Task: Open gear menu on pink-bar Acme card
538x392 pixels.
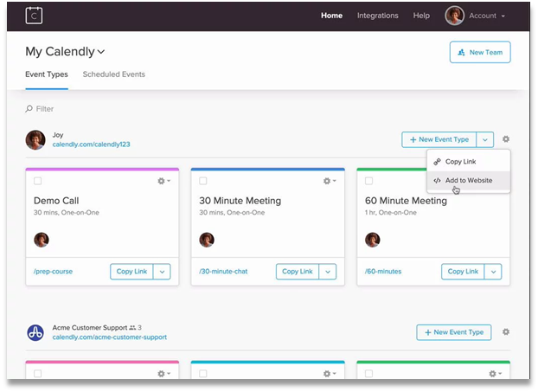Action: (163, 374)
